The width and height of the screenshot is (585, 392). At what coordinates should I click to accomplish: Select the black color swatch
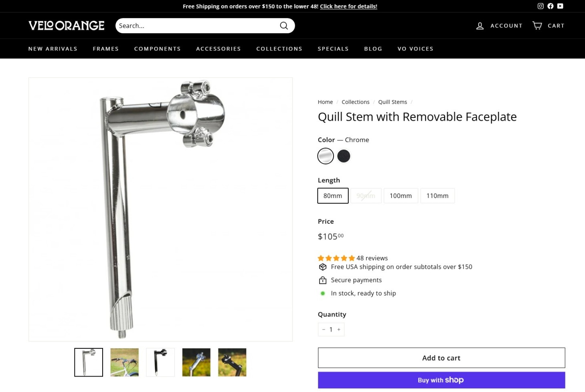click(344, 156)
